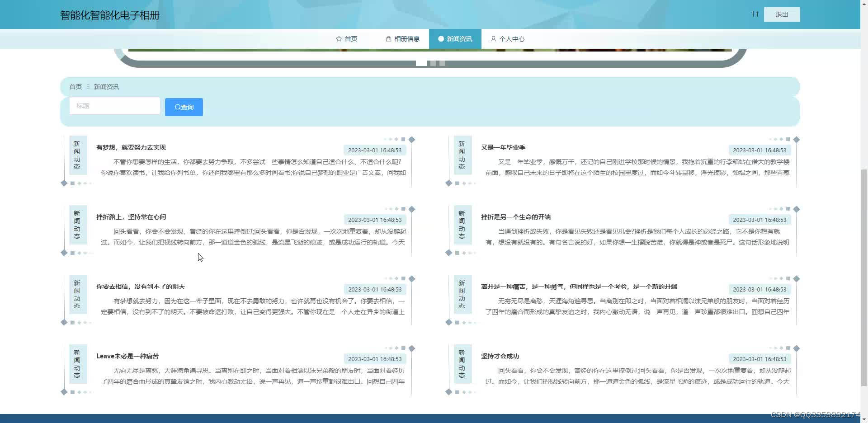Click the site title 智能化智能化电子相册
Screen dimensions: 868x423
click(x=110, y=15)
